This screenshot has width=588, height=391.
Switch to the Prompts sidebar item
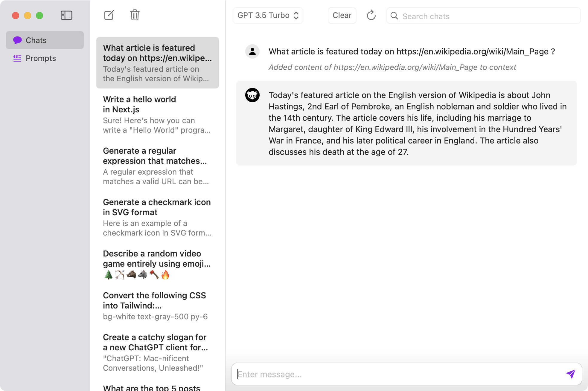41,58
